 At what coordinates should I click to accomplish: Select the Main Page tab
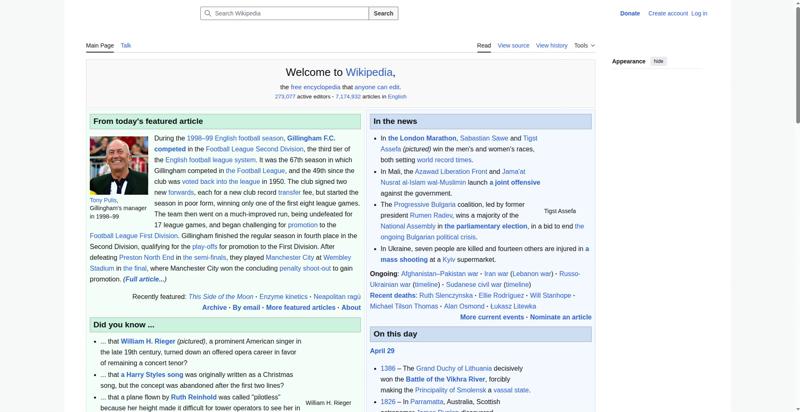click(x=100, y=45)
